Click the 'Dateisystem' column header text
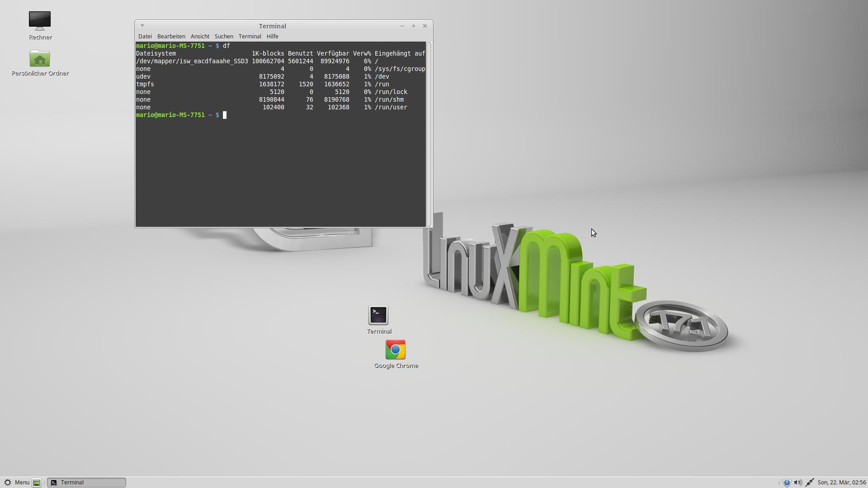 point(156,53)
